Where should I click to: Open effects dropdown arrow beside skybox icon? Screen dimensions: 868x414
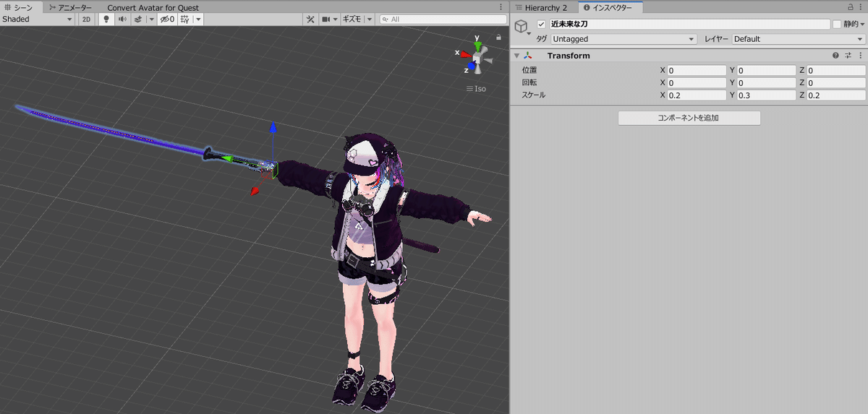pos(151,20)
